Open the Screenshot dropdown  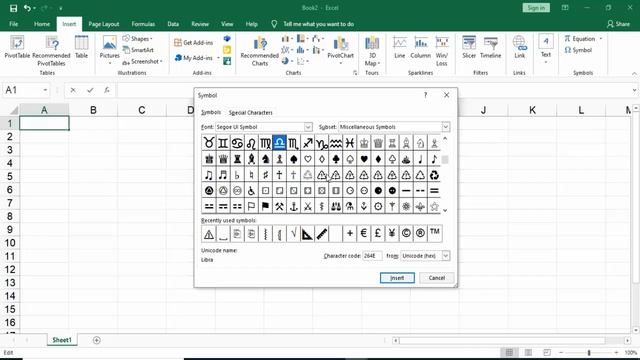[142, 62]
